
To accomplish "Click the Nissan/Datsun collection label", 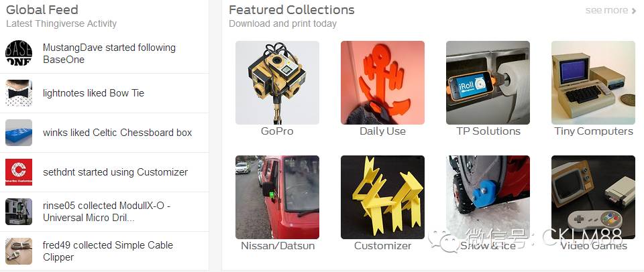I will tap(278, 246).
